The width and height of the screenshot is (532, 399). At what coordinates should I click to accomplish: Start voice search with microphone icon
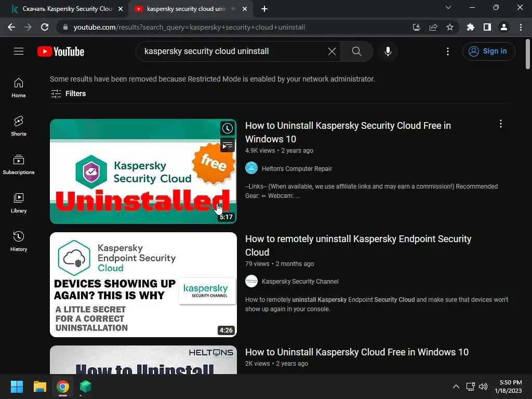coord(388,51)
